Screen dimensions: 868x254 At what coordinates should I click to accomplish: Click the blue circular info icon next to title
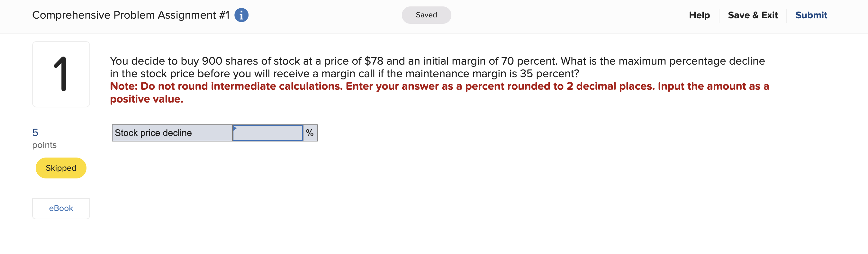coord(241,15)
